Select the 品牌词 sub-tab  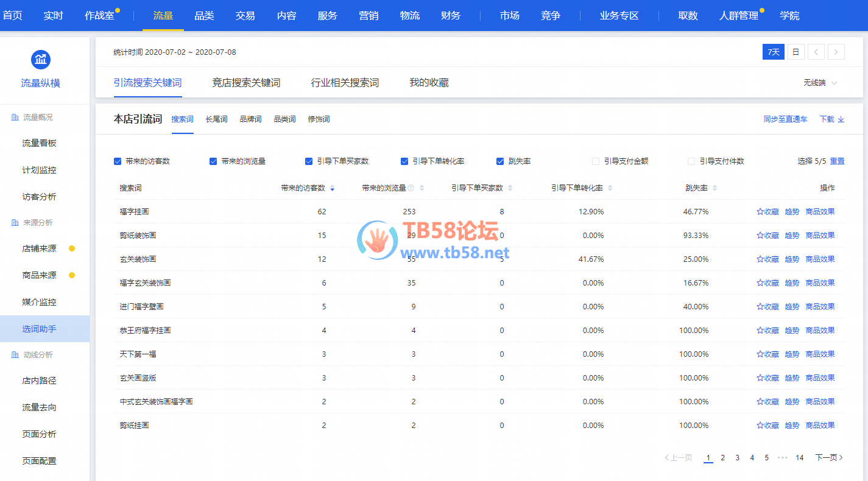pyautogui.click(x=250, y=119)
